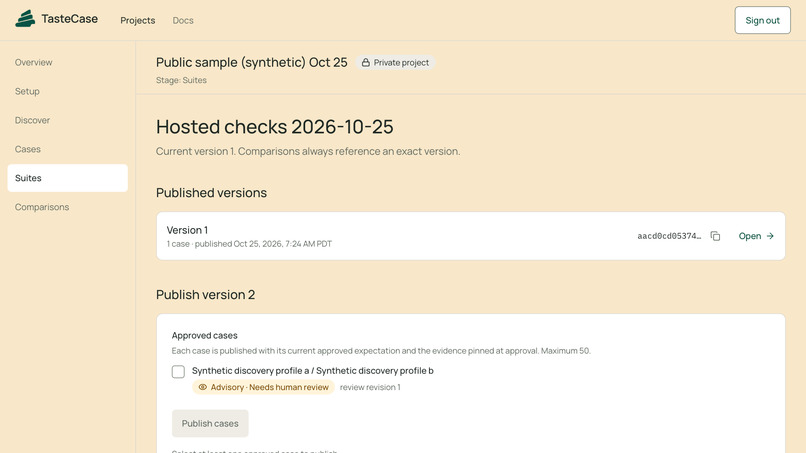
Task: Select the aacd0cd05374… hash text
Action: coord(669,236)
